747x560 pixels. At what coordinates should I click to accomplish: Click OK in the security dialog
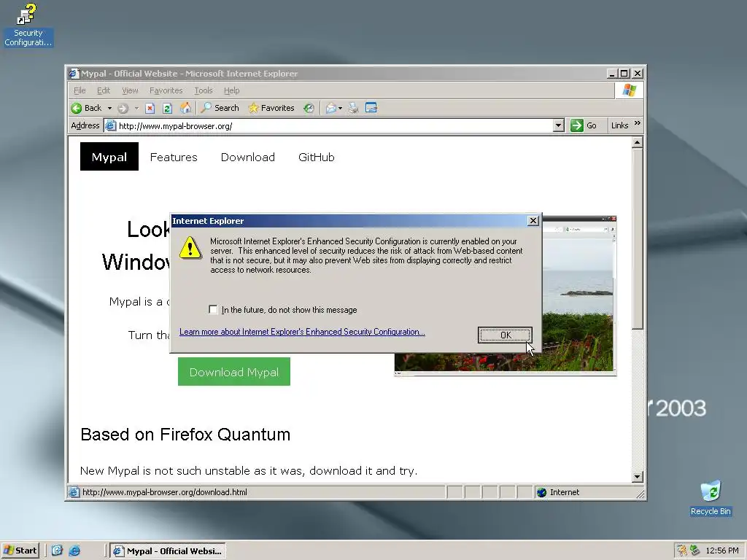(505, 335)
